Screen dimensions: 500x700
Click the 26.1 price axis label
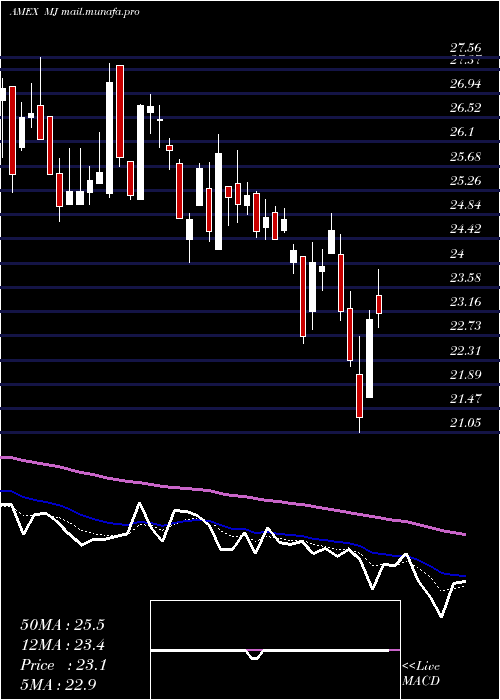(x=462, y=132)
